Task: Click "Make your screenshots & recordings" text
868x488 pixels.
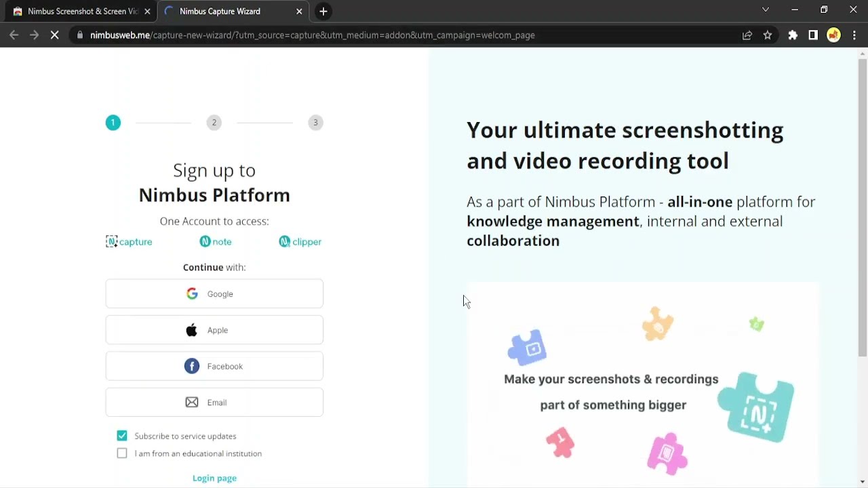Action: [x=611, y=379]
